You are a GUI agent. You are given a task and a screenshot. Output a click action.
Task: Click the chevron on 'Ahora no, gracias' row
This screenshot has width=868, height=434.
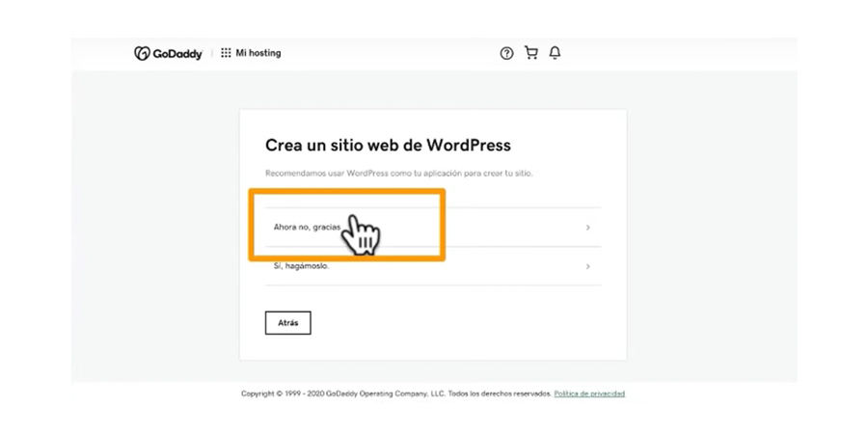pyautogui.click(x=588, y=228)
